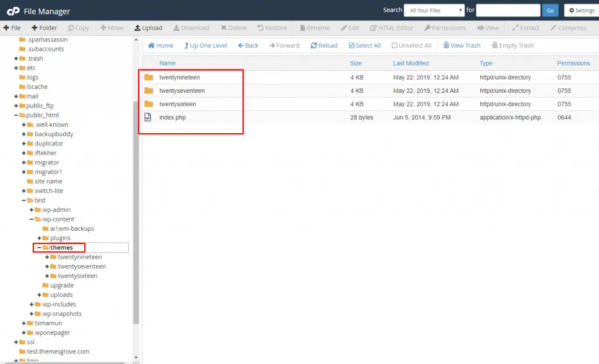This screenshot has height=364, width=599.
Task: Open the wp-admin folder in tree
Action: pyautogui.click(x=56, y=210)
